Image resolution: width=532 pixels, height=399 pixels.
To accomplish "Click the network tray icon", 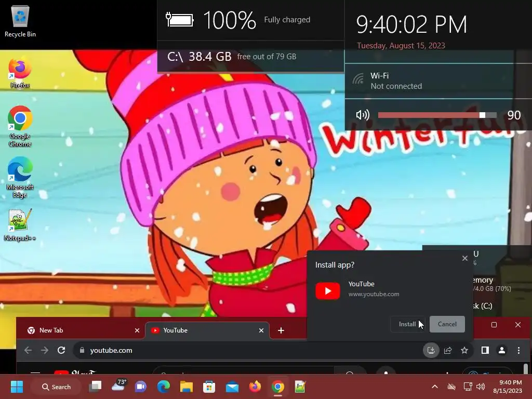I will click(468, 387).
